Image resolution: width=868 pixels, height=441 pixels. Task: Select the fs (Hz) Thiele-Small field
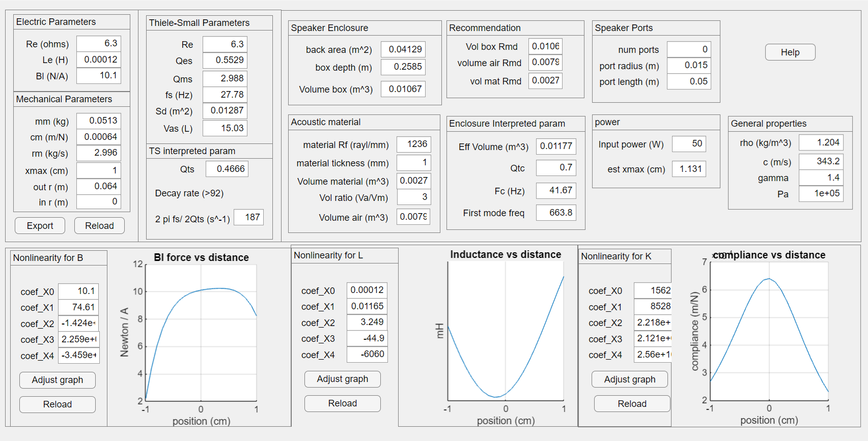click(x=225, y=95)
